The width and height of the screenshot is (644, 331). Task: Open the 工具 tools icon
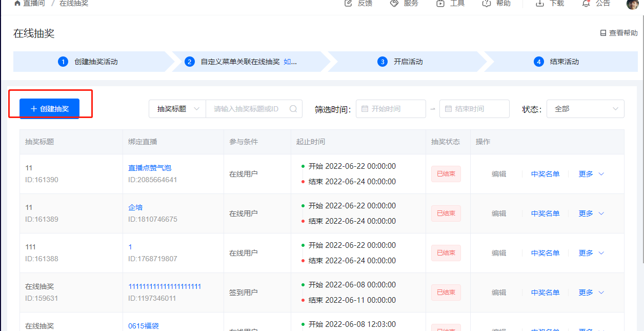440,3
